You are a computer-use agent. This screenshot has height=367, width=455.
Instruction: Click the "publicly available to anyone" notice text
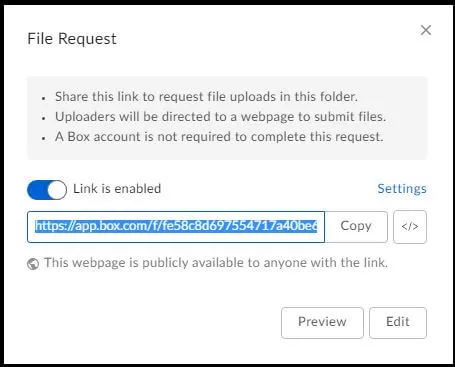click(x=216, y=263)
